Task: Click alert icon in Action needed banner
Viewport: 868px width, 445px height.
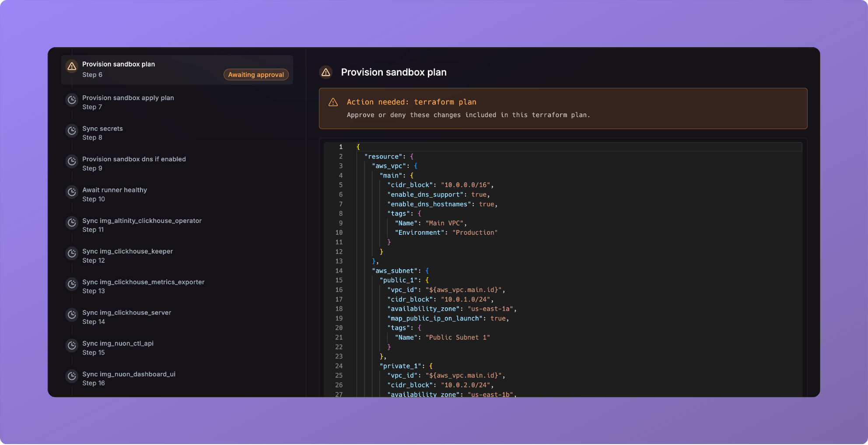Action: (x=333, y=102)
